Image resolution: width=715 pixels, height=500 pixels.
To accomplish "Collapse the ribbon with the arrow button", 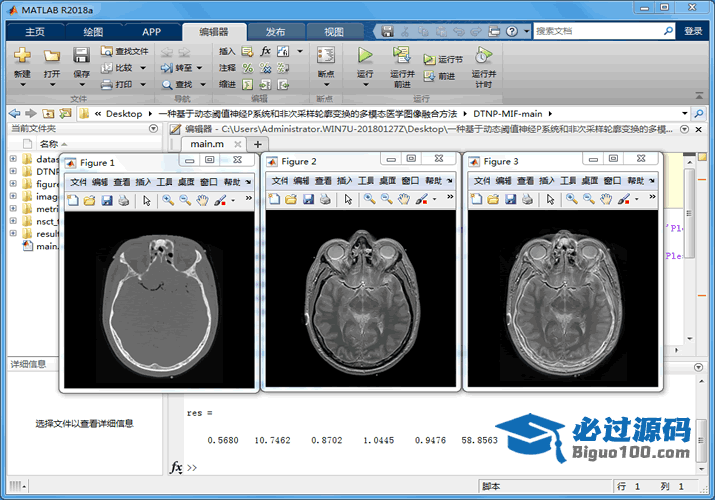I will [x=699, y=96].
